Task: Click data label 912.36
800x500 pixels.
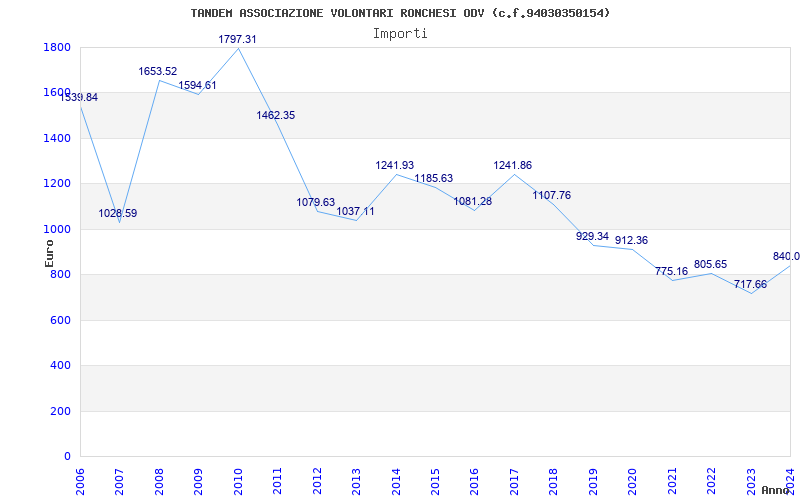Action: 632,240
